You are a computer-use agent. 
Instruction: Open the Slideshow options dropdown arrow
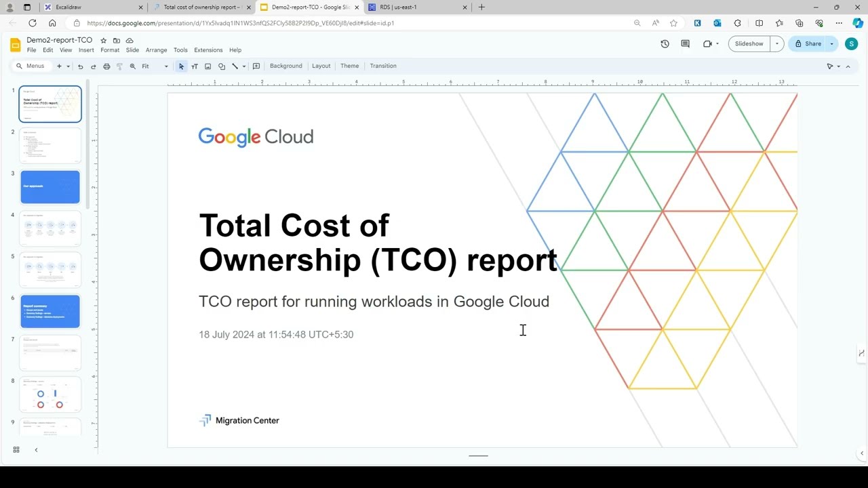pyautogui.click(x=777, y=43)
